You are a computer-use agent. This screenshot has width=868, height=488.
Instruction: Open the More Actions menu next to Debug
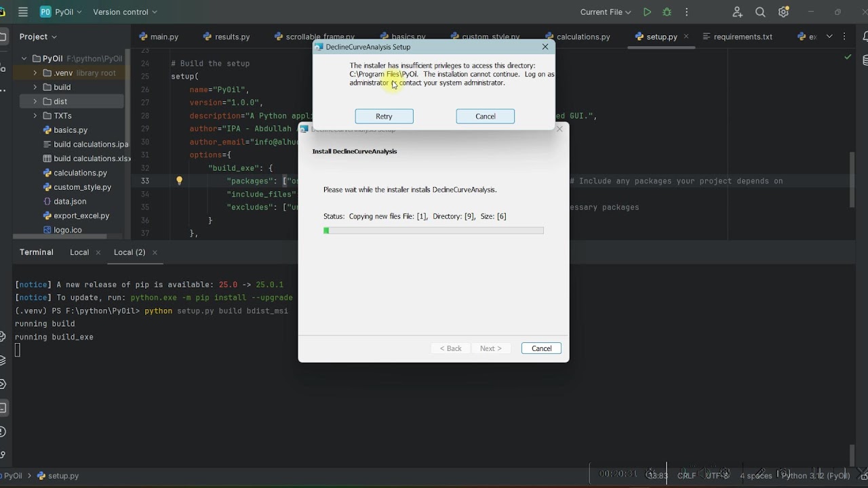pyautogui.click(x=686, y=12)
